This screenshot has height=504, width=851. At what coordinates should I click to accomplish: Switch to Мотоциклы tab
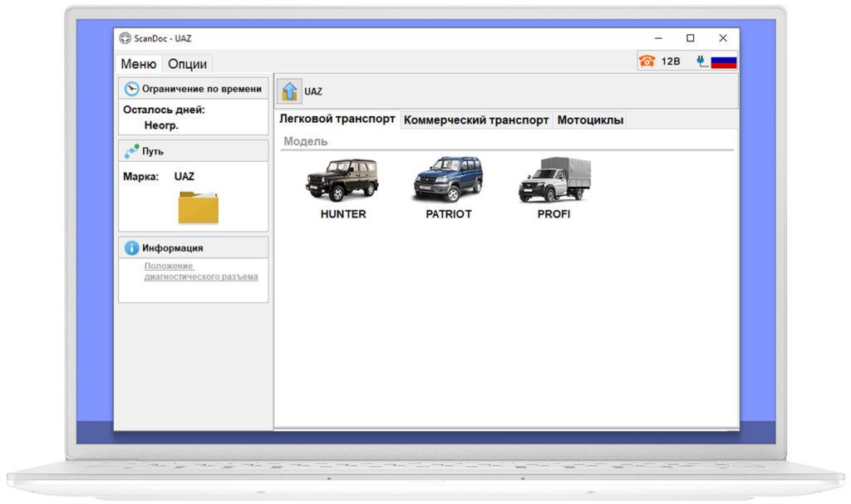point(590,120)
